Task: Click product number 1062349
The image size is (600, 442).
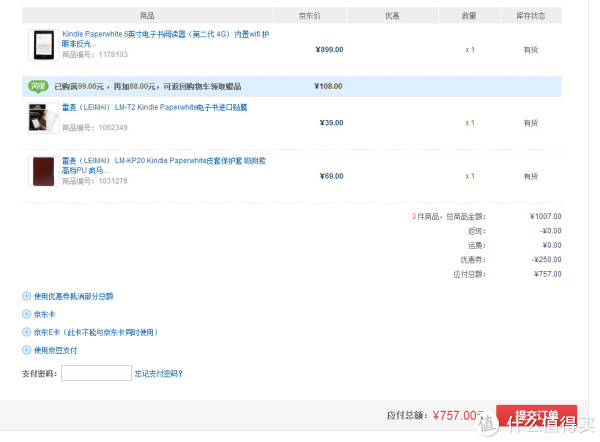Action: click(x=113, y=127)
